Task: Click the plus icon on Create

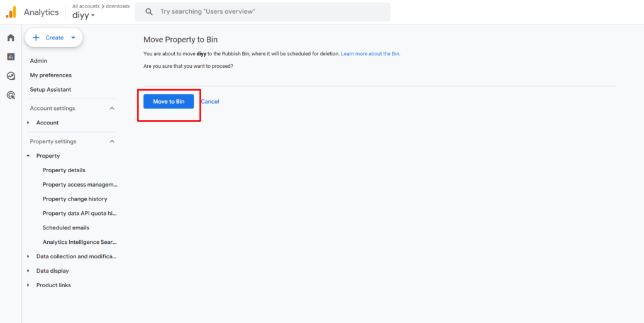Action: click(x=36, y=37)
